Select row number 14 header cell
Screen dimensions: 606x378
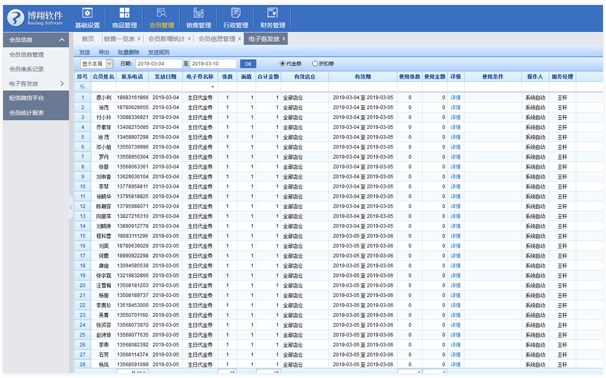[x=82, y=226]
